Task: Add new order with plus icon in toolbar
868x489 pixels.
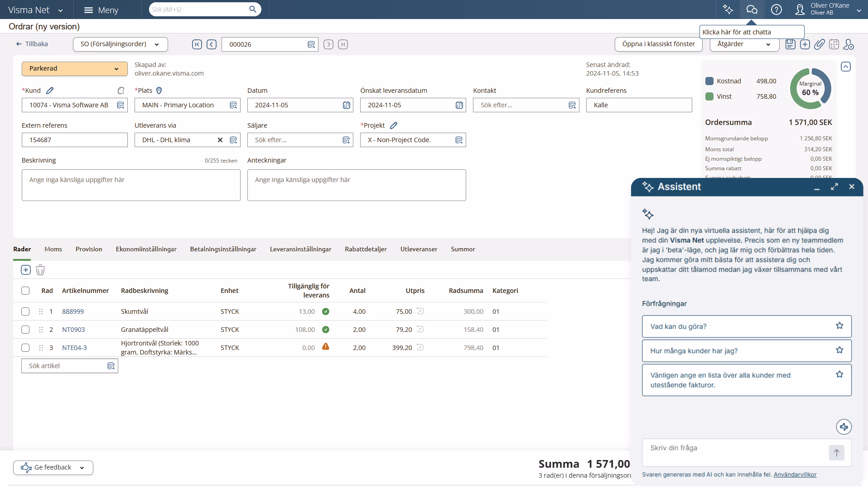Action: tap(805, 44)
